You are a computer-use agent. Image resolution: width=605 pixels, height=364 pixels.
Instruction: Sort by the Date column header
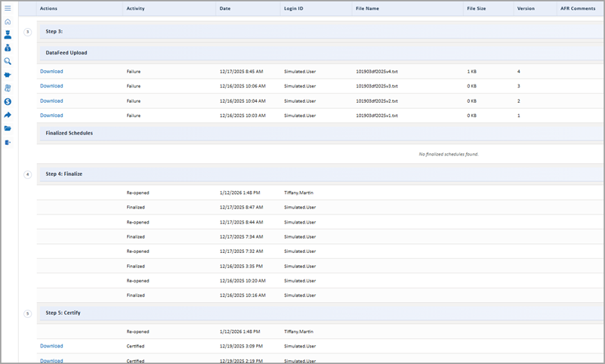225,8
